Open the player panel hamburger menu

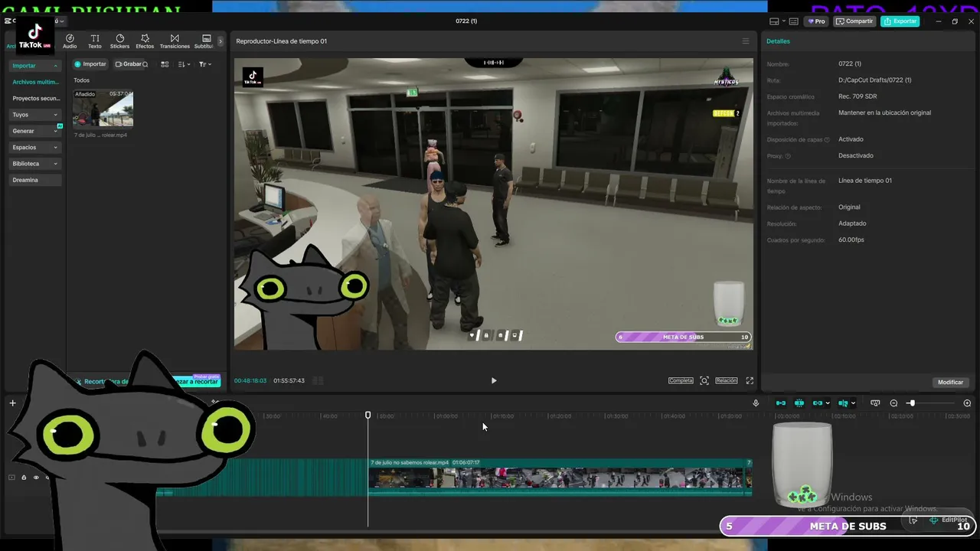(746, 41)
